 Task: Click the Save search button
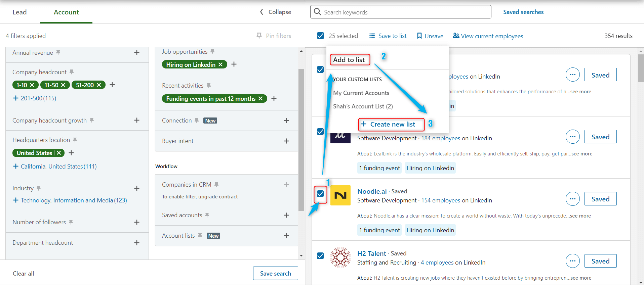pos(276,273)
